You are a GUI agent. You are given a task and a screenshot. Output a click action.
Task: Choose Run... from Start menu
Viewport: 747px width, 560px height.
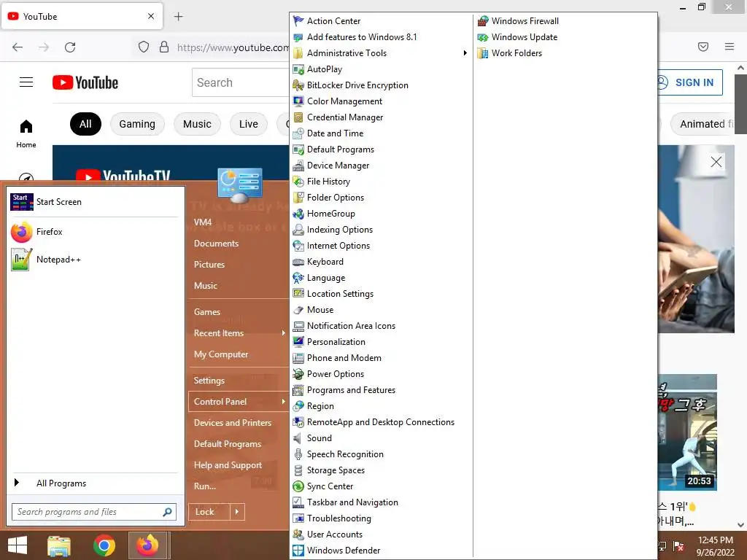click(205, 486)
